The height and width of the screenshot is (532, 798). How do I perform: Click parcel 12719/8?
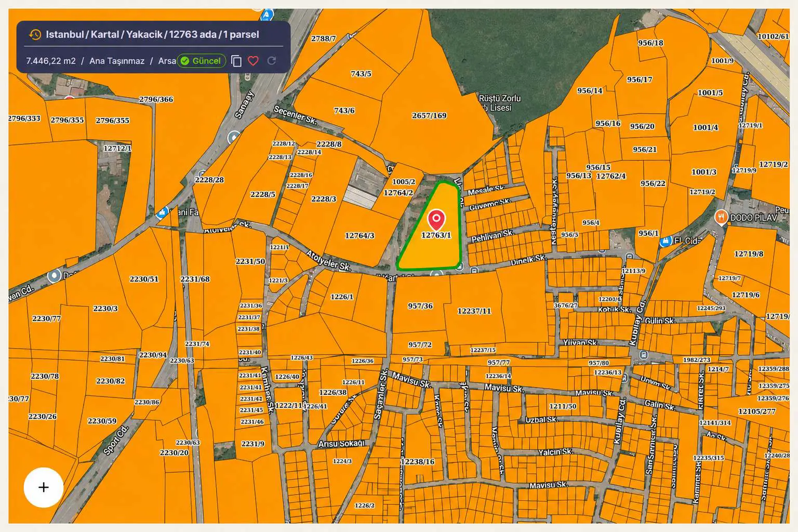(749, 254)
